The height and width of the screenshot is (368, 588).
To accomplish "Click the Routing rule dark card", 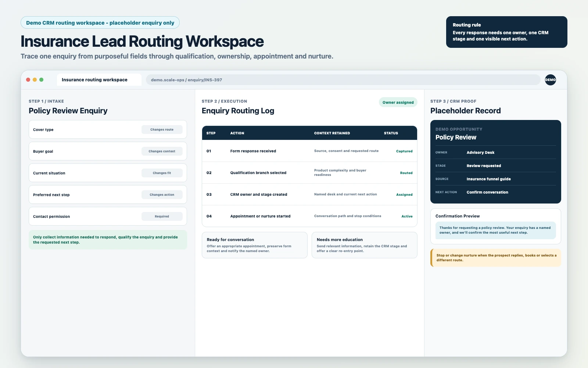I will (507, 32).
